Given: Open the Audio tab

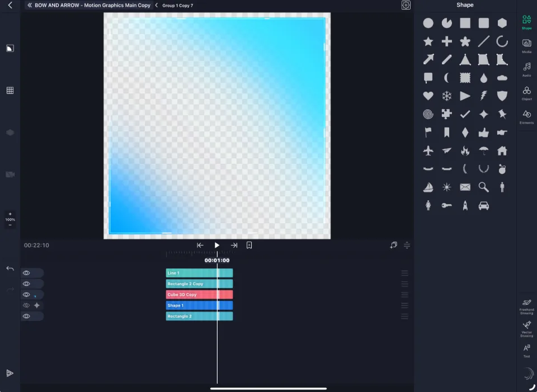Looking at the screenshot, I should [x=527, y=69].
